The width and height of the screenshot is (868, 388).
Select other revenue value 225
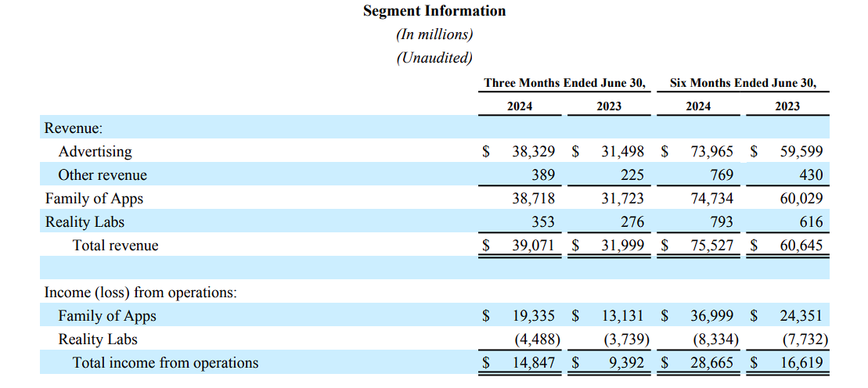coord(632,175)
